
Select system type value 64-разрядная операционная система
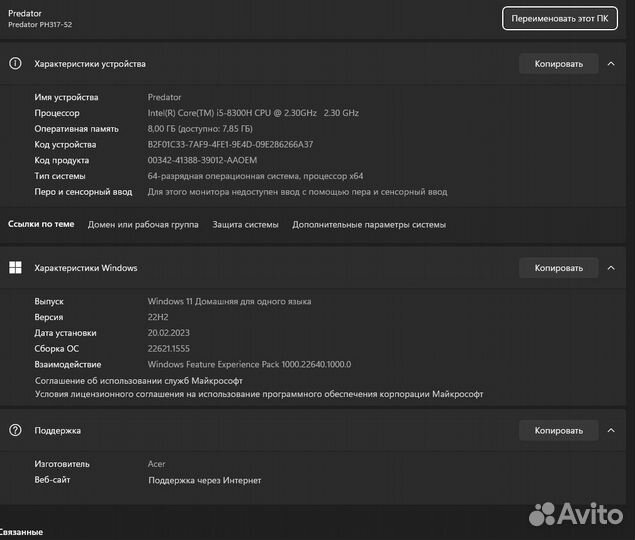(x=255, y=176)
